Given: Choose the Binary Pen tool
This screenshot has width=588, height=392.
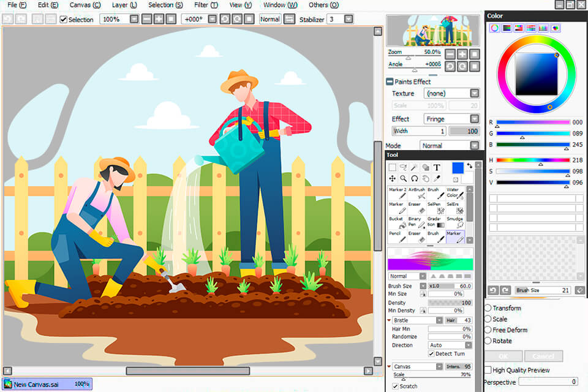Looking at the screenshot, I should pos(417,222).
